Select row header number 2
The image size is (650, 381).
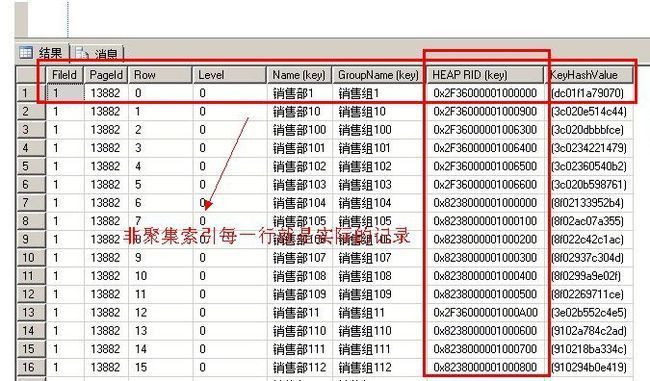(x=31, y=111)
